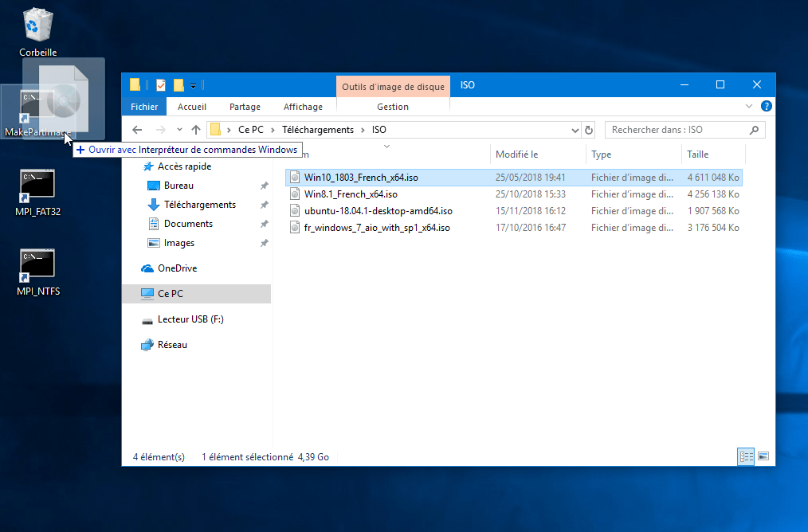Navigate back with the left arrow

(x=137, y=130)
